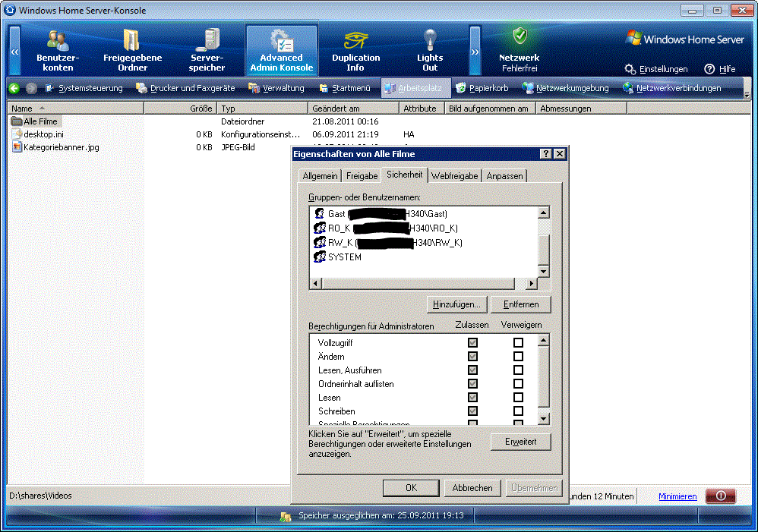Open Verwaltung tools
The height and width of the screenshot is (532, 758).
276,88
